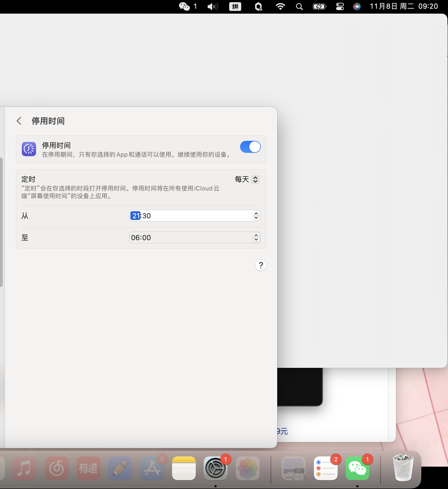Open the 每天 schedule dropdown

click(x=247, y=179)
